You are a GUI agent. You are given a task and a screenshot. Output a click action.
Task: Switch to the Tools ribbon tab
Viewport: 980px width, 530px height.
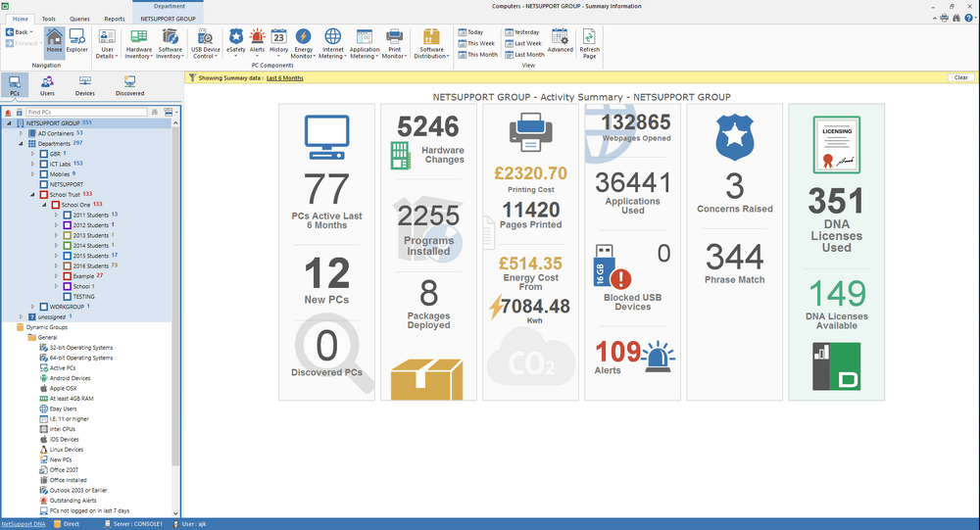(49, 19)
